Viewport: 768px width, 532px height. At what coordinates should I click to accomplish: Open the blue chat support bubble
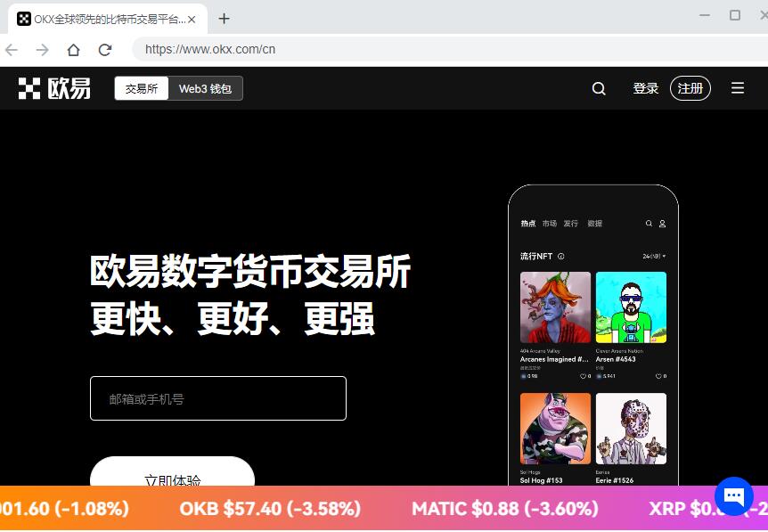pyautogui.click(x=733, y=496)
